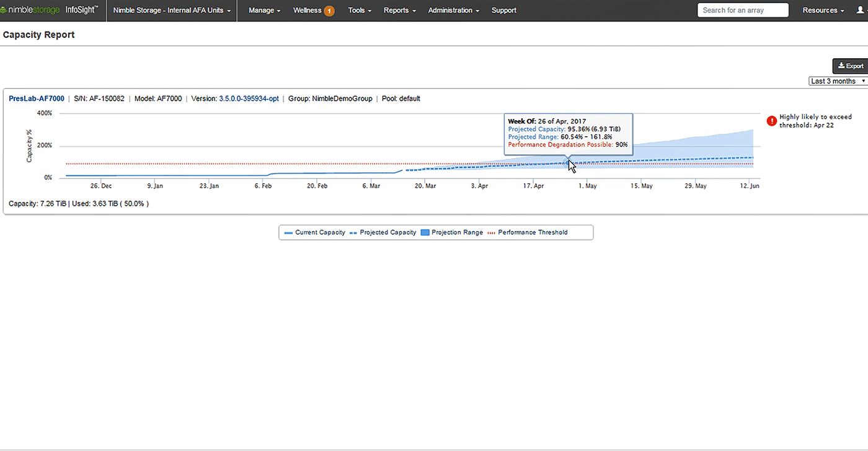Open the PresLab-AF7000 array link

(37, 99)
